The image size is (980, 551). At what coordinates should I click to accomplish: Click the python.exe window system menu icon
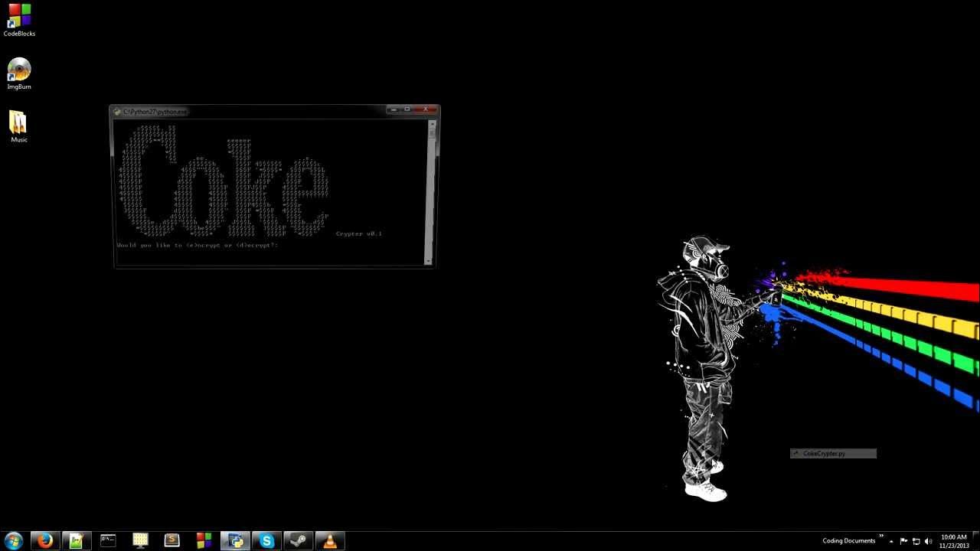(x=117, y=112)
